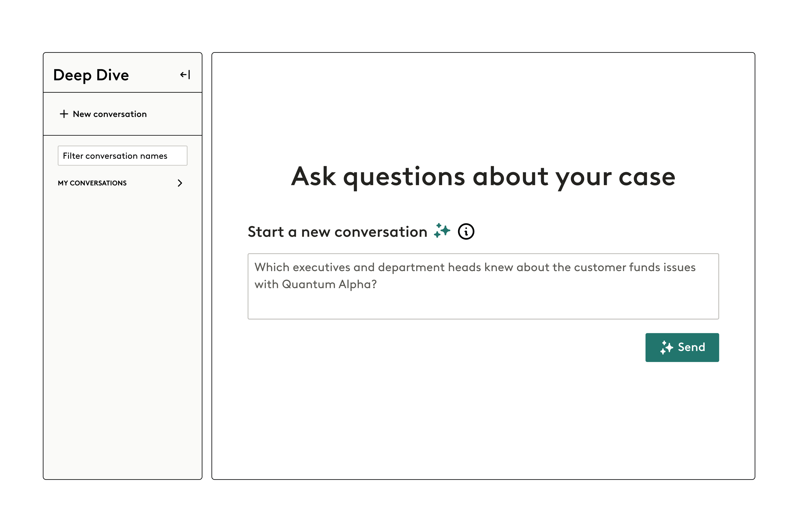Focus the question text box about Quantum Alpha
Image resolution: width=798 pixels, height=532 pixels.
(483, 286)
